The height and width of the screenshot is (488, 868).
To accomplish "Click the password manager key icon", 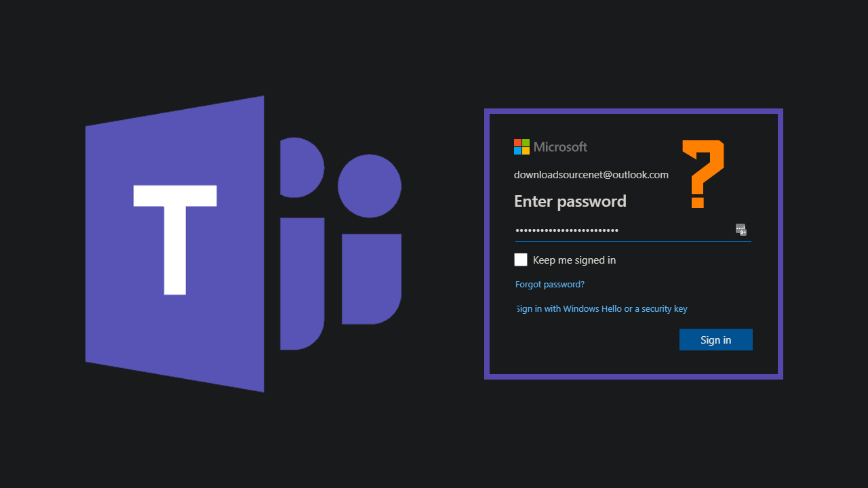I will pyautogui.click(x=741, y=230).
